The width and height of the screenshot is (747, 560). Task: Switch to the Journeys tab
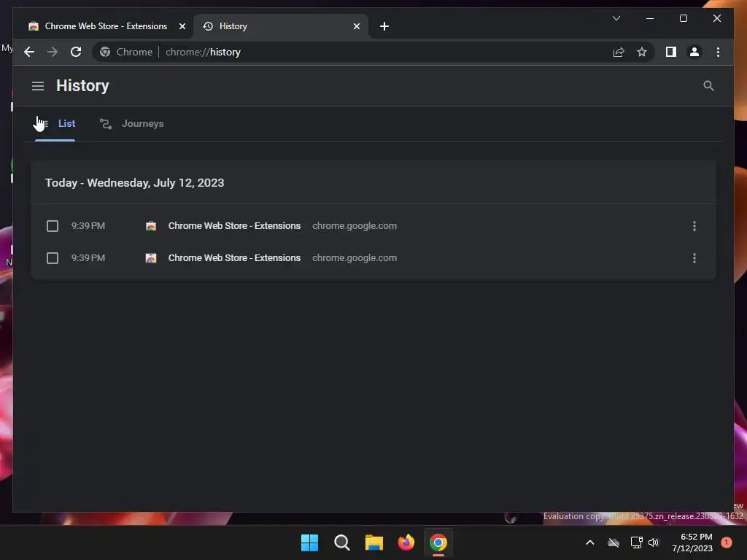pyautogui.click(x=132, y=124)
